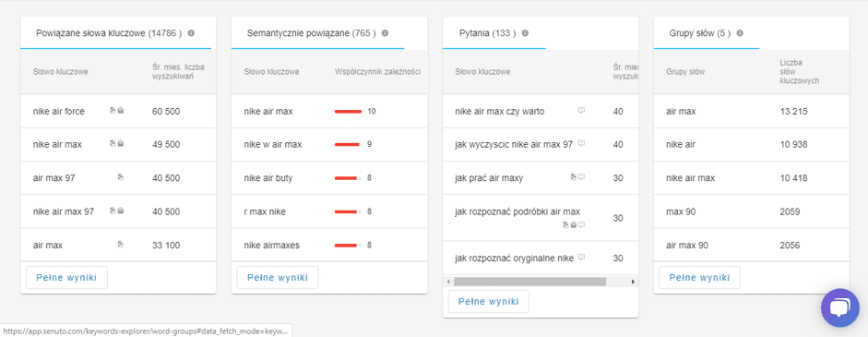Click info icon beside Grupy słów (5)
868x337 pixels.
click(740, 33)
